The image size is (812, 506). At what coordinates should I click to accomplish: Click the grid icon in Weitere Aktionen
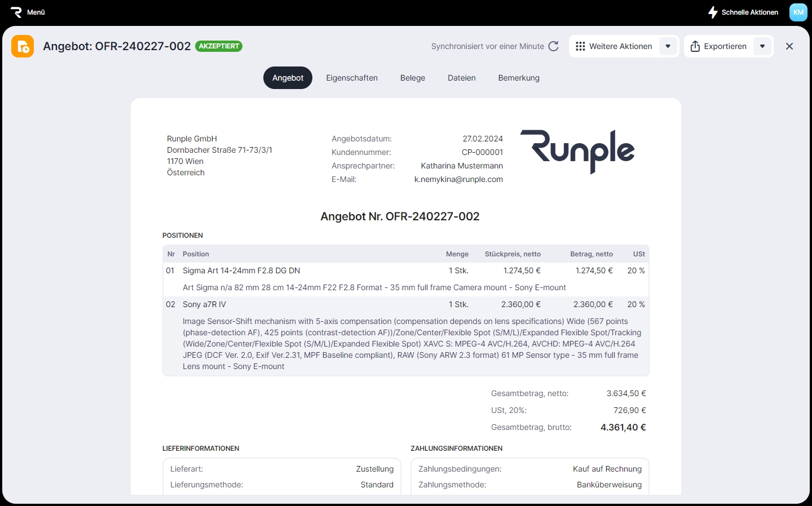pos(580,46)
